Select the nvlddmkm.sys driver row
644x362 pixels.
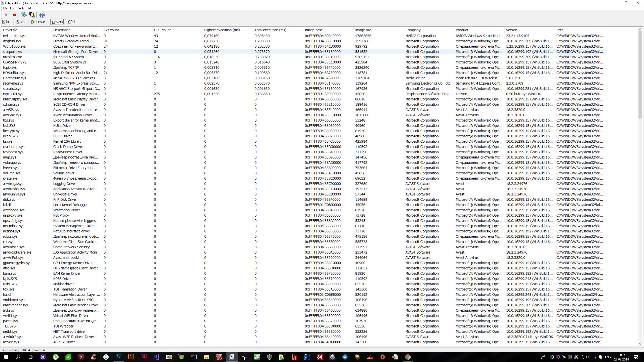pyautogui.click(x=14, y=36)
